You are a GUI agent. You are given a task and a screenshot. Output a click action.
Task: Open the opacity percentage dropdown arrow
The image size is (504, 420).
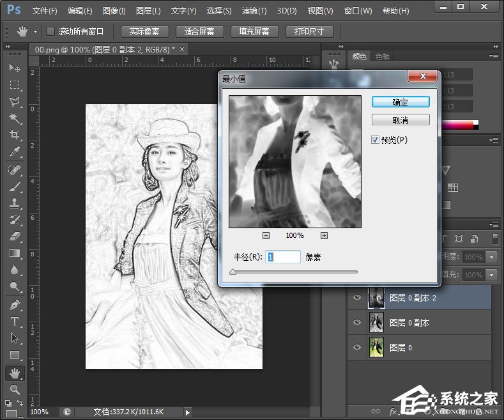(x=491, y=257)
